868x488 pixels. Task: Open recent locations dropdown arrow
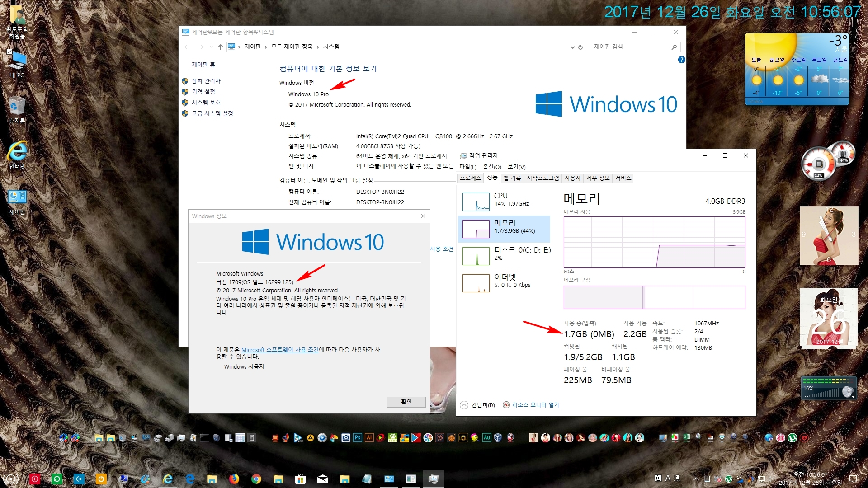point(211,47)
